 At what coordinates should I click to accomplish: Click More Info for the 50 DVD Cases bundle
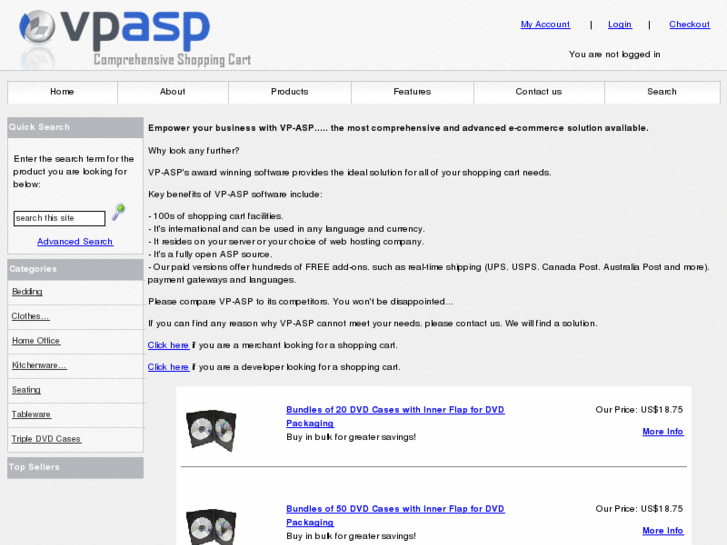click(663, 531)
